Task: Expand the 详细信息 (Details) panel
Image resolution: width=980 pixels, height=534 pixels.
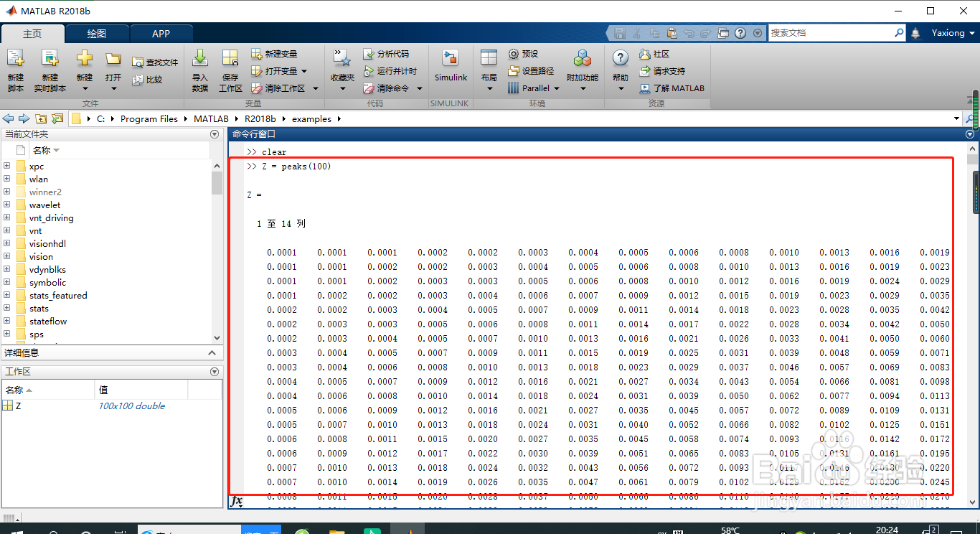Action: (x=212, y=352)
